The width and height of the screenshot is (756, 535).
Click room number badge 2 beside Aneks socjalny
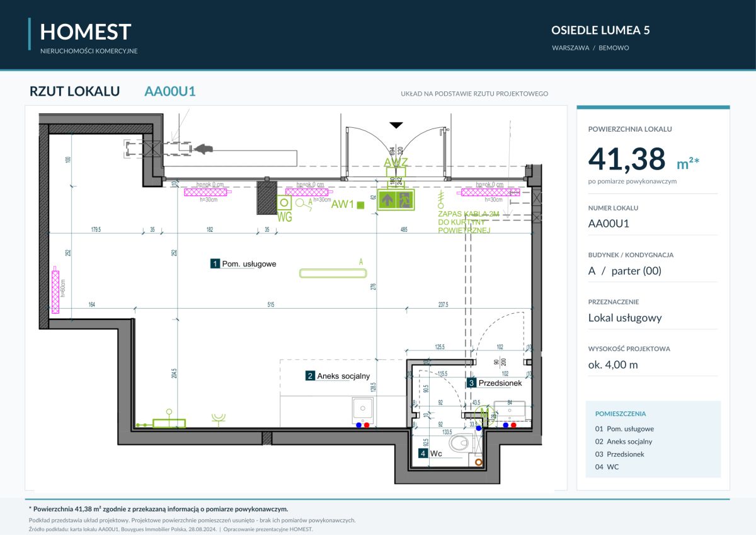[310, 376]
